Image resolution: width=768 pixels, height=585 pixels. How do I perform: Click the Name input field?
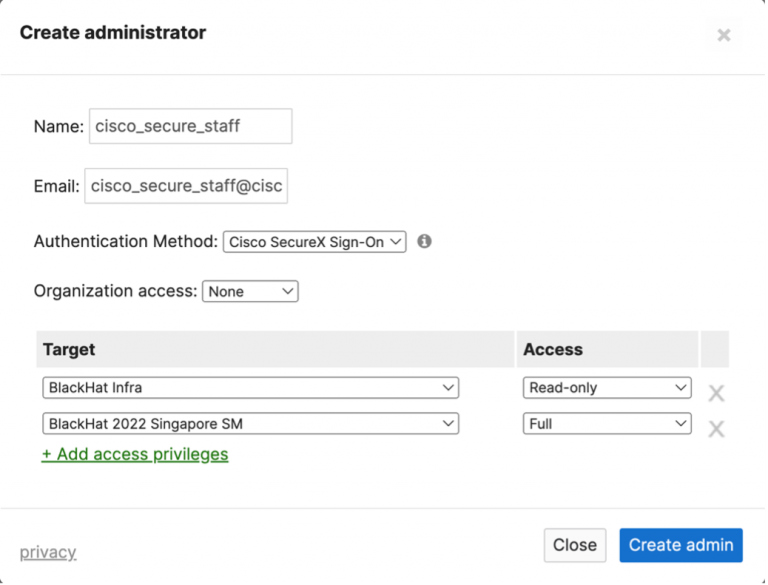point(190,126)
